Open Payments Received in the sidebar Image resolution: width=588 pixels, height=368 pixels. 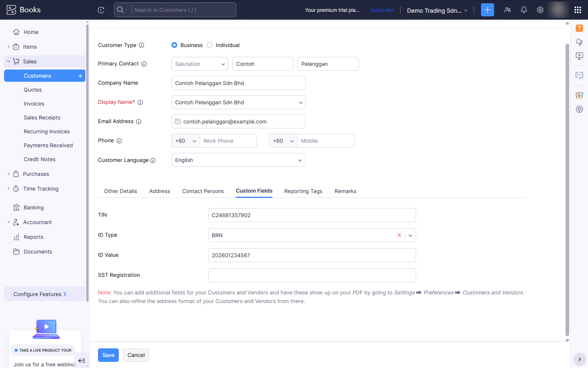coord(48,145)
